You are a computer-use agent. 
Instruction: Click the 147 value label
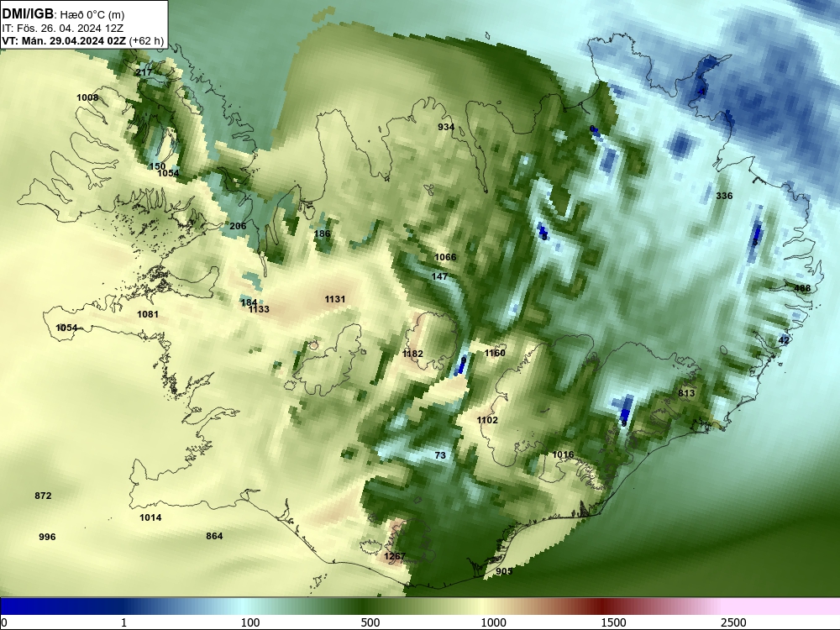click(439, 276)
